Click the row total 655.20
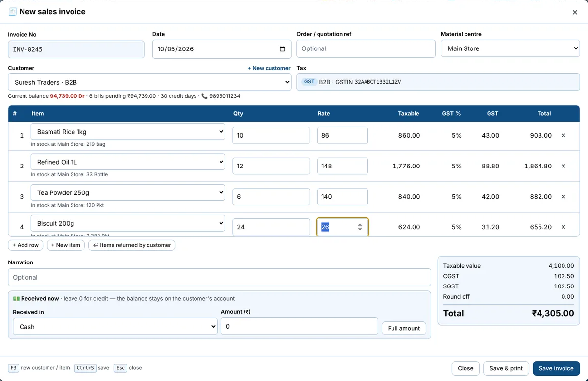This screenshot has height=381, width=588. point(541,227)
